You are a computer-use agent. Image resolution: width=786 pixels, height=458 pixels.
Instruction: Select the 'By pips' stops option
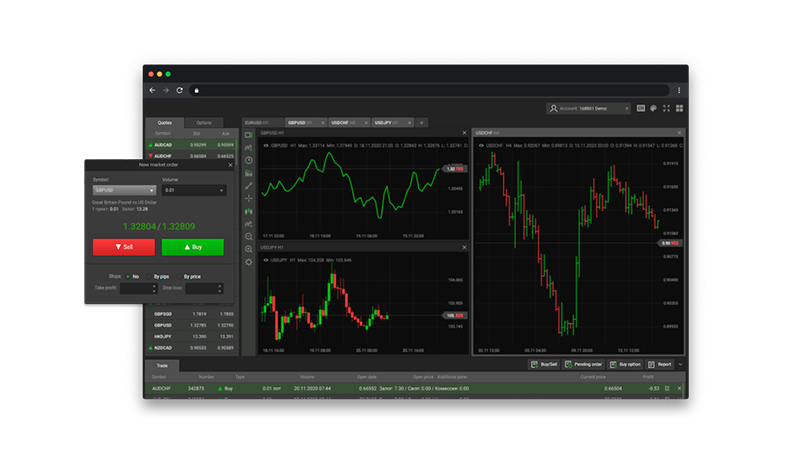pos(148,276)
